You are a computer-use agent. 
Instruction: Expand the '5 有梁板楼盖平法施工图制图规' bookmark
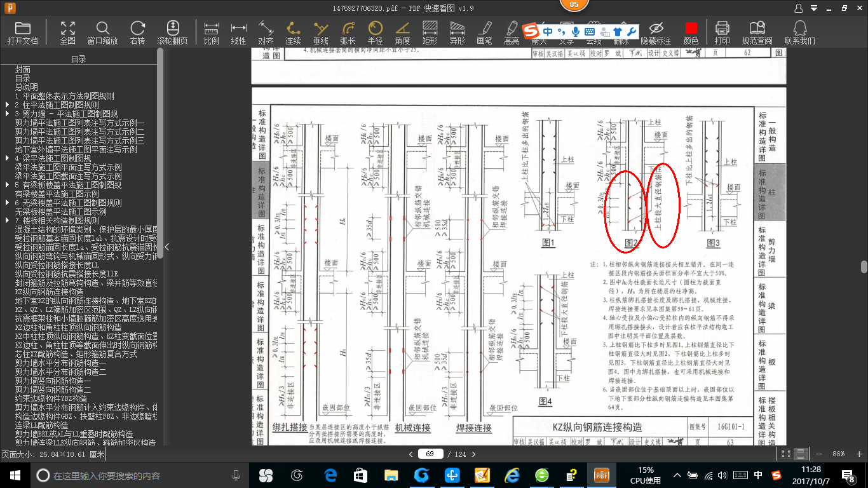[x=7, y=185]
